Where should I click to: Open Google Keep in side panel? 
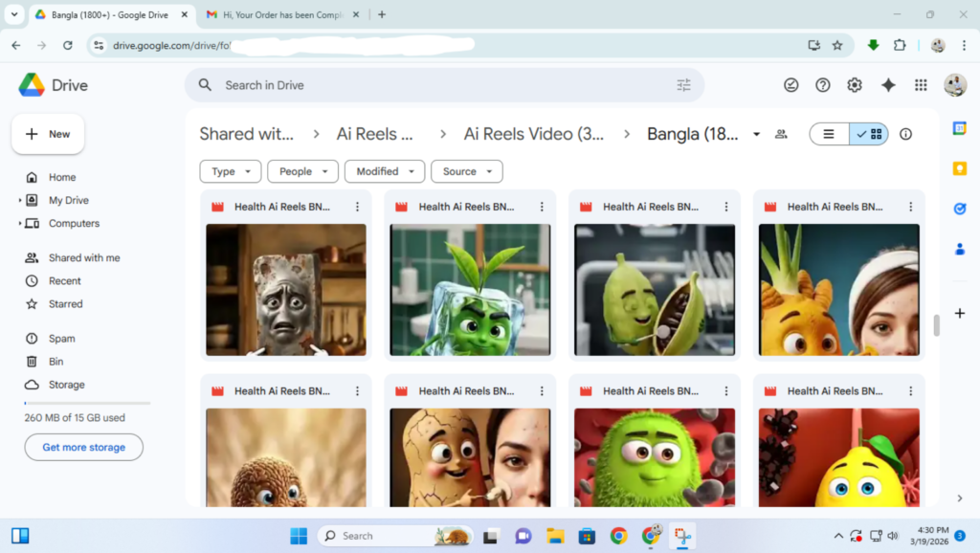pos(960,168)
